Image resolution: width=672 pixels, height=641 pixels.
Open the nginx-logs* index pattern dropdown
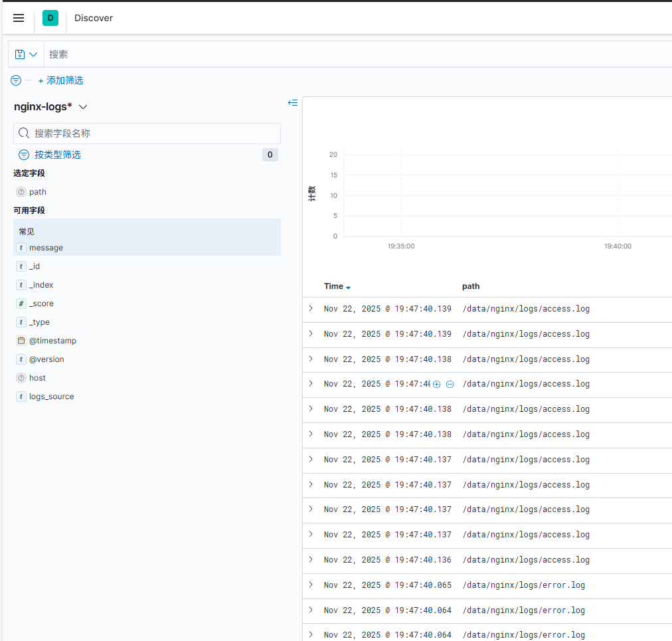pos(51,107)
